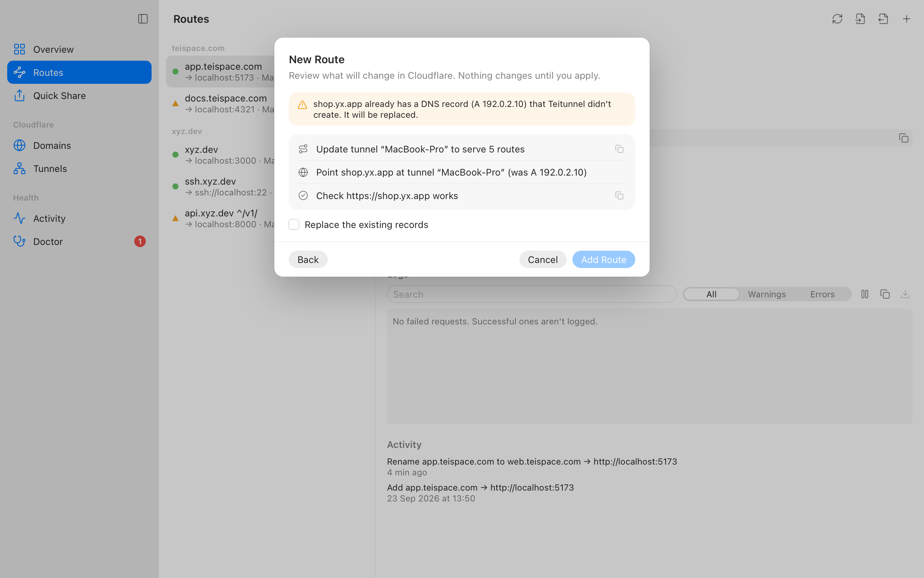
Task: Open Overview in the sidebar
Action: tap(79, 49)
